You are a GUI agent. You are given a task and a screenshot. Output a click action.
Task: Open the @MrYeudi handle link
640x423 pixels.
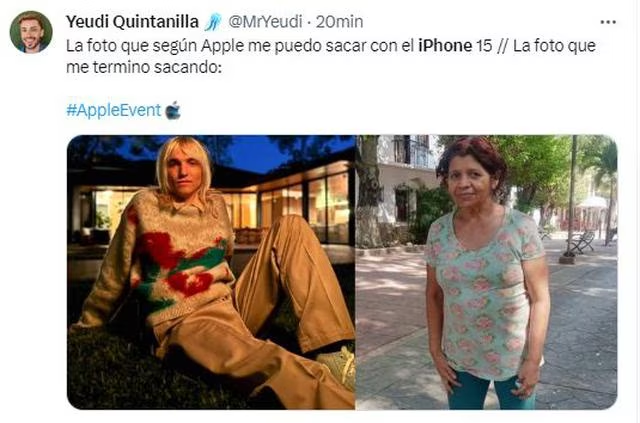[265, 22]
